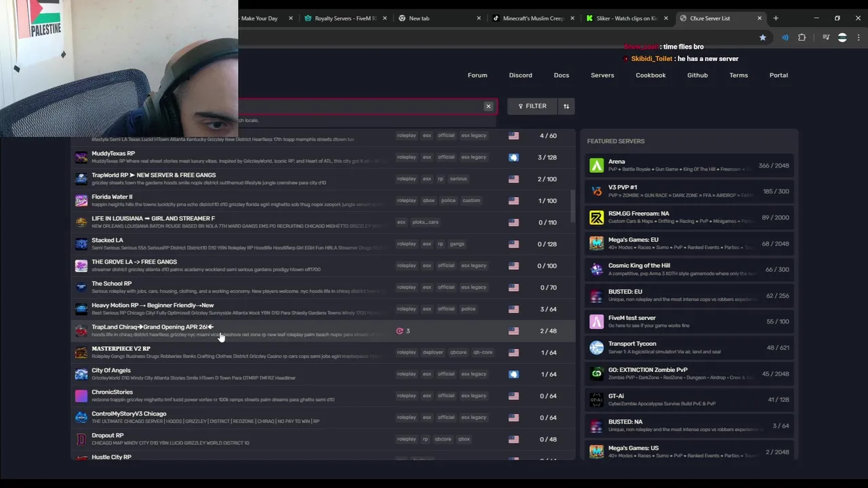
Task: Open LIFE IN LOUISIANA server entry
Action: [322, 222]
